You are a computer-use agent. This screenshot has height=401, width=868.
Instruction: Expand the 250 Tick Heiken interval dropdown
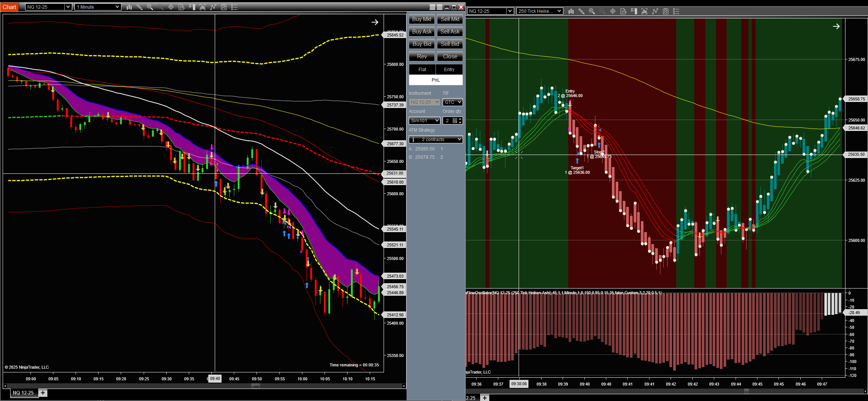click(559, 11)
